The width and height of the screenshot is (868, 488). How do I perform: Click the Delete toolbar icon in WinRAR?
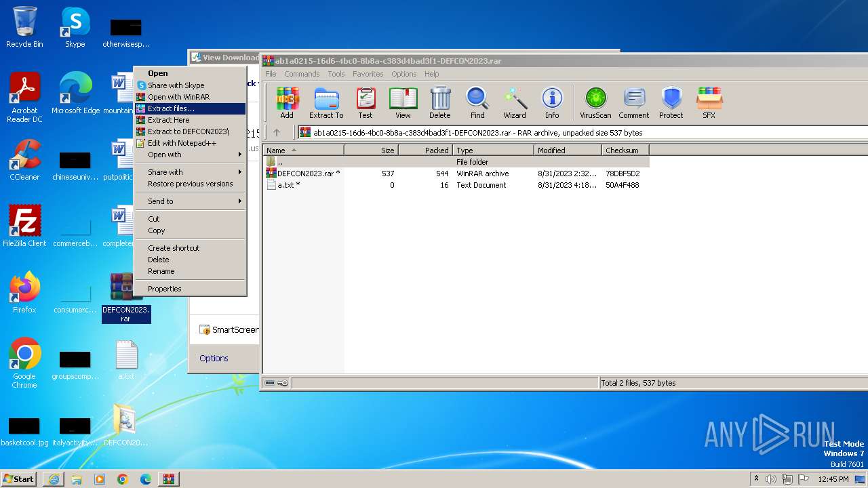point(440,103)
